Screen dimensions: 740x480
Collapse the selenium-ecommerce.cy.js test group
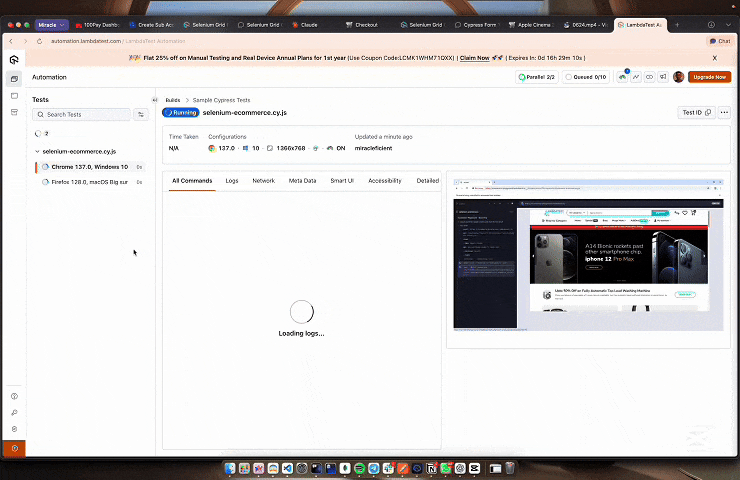coord(37,151)
